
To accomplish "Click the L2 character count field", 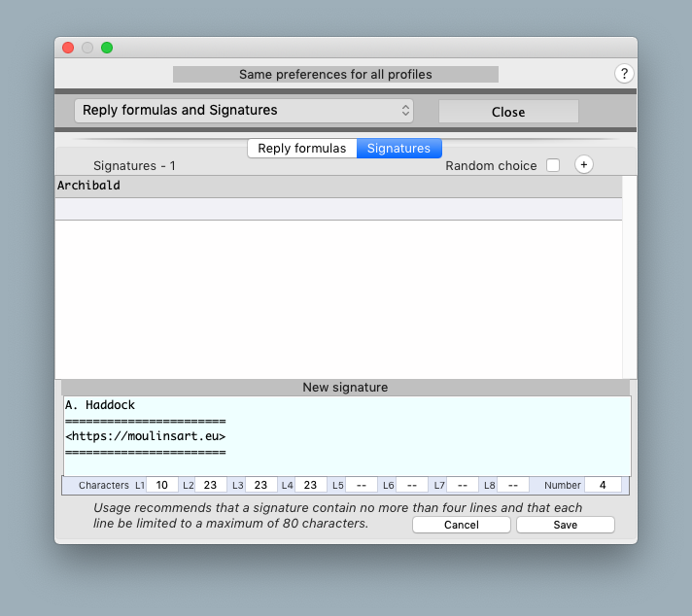I will 210,485.
